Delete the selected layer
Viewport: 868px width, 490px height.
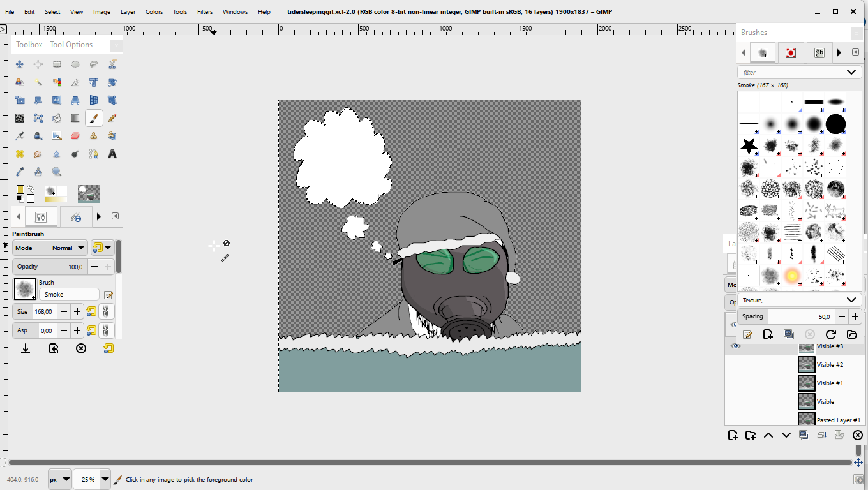[857, 435]
